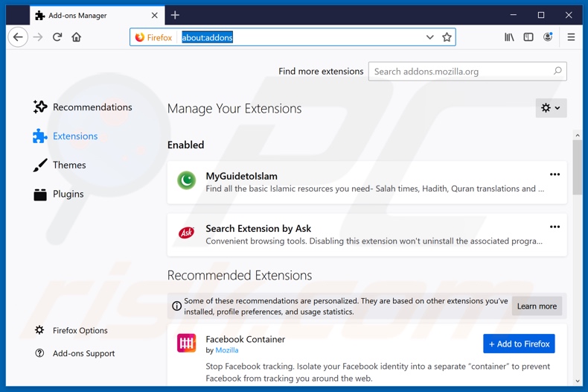Viewport: 588px width, 392px height.
Task: Click the scrollbar up arrow
Action: point(577,135)
